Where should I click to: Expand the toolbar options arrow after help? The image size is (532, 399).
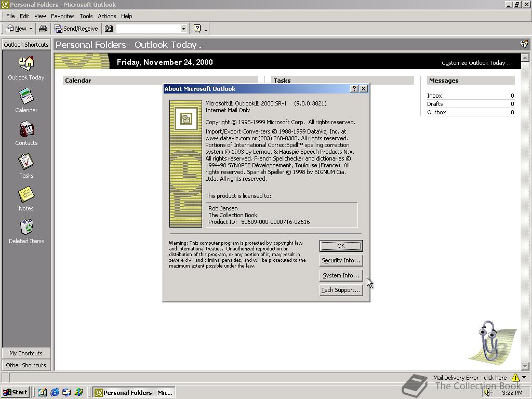[206, 30]
